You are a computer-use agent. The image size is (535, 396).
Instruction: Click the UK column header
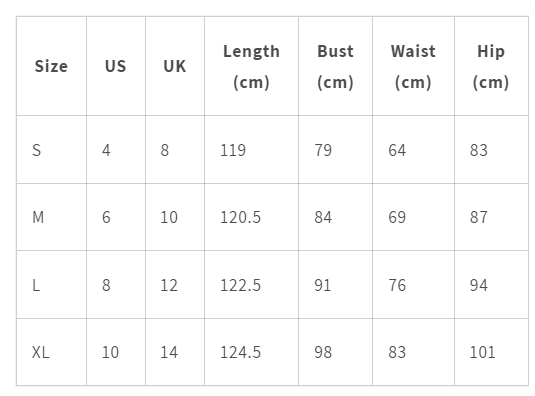(175, 66)
